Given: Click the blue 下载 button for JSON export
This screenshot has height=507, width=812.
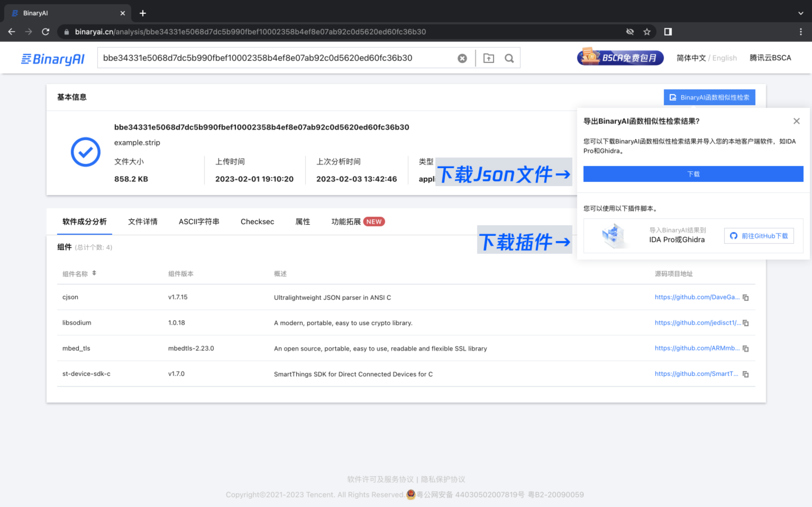Looking at the screenshot, I should click(694, 173).
